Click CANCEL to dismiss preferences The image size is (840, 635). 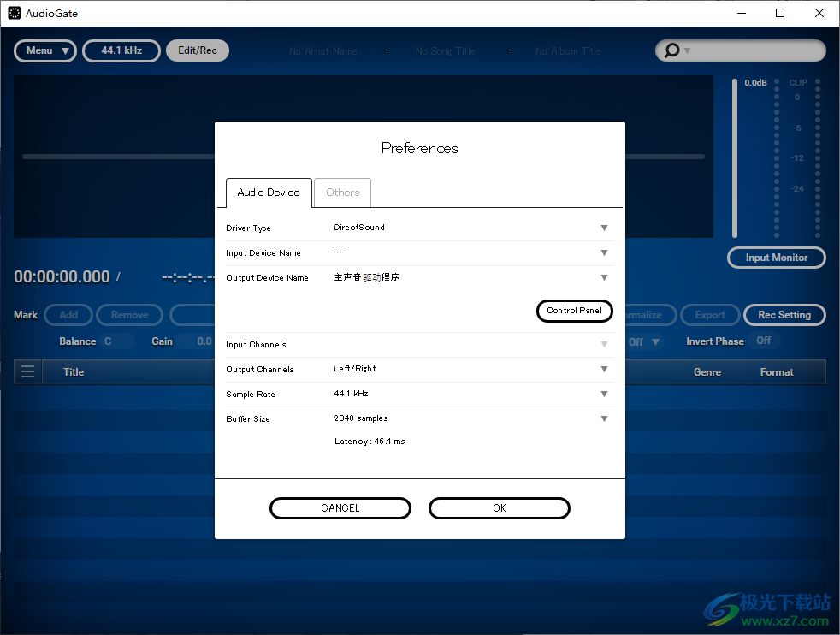[340, 508]
